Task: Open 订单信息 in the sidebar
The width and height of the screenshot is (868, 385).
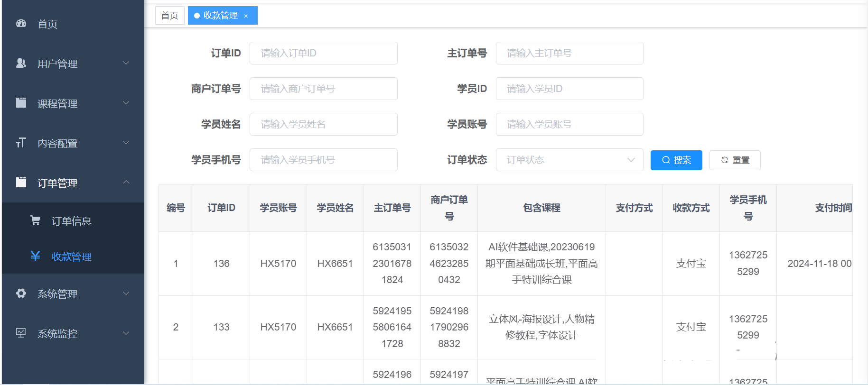Action: tap(71, 221)
